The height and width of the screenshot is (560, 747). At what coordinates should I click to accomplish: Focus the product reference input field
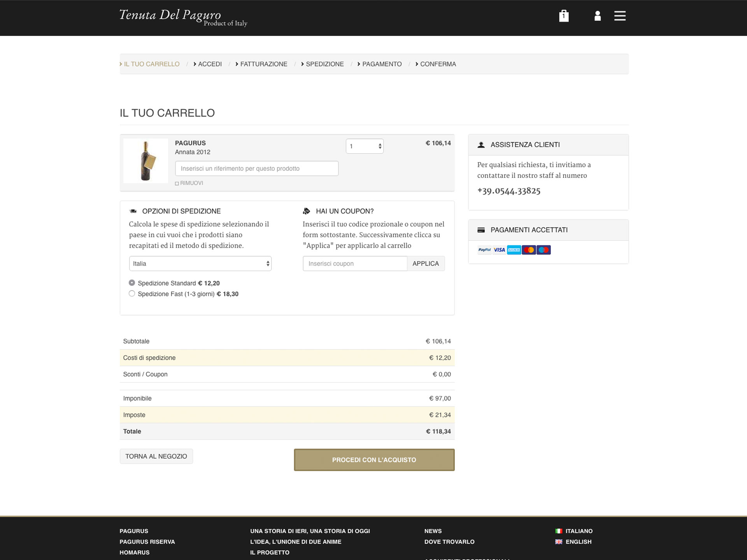point(257,168)
